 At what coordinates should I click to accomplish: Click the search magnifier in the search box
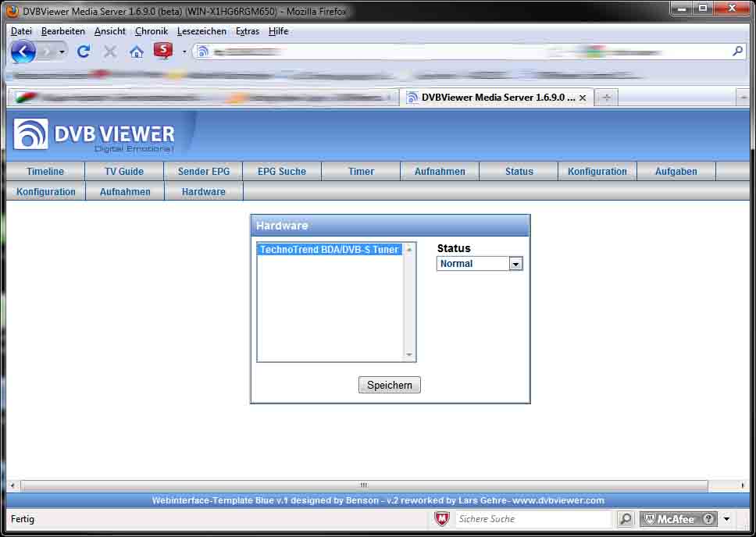[737, 51]
